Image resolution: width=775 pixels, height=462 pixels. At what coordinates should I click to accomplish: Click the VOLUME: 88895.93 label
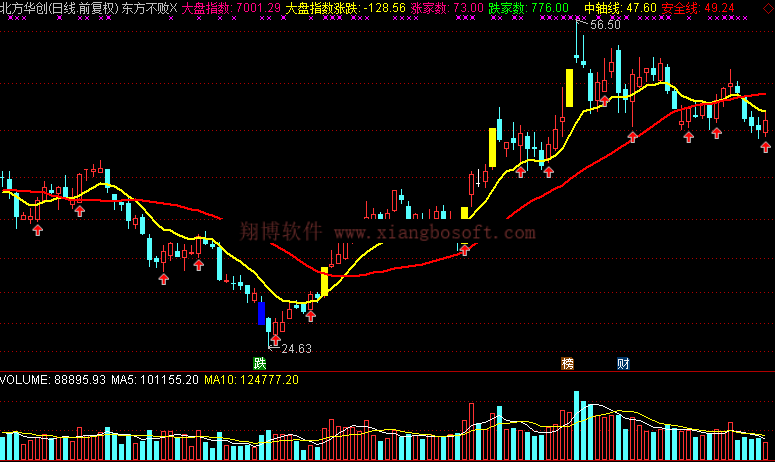click(53, 380)
